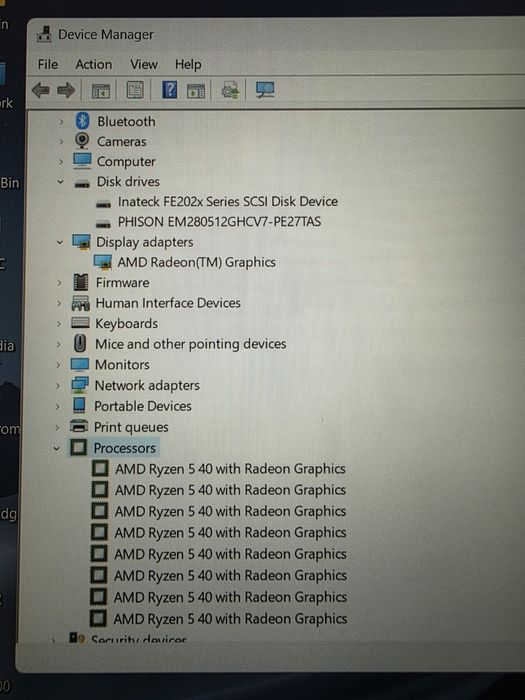525x700 pixels.
Task: Click the Firmware chip icon
Action: (x=81, y=282)
